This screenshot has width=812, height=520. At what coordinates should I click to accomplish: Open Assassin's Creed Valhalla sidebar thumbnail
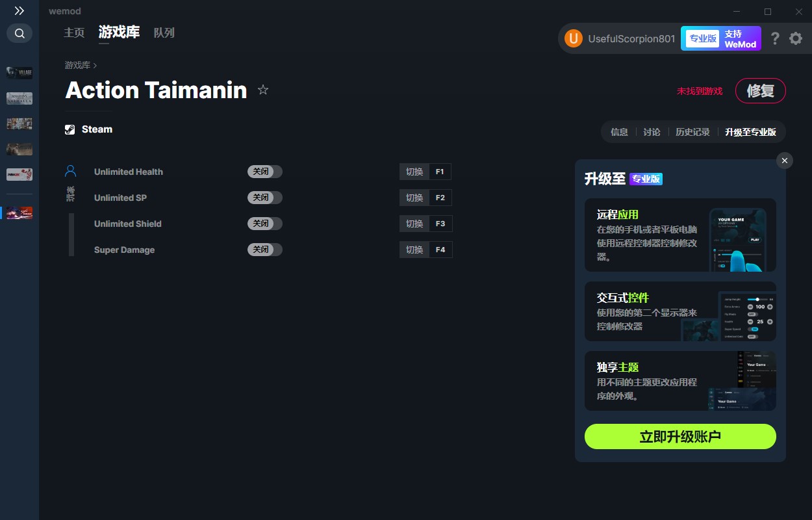coord(19,98)
